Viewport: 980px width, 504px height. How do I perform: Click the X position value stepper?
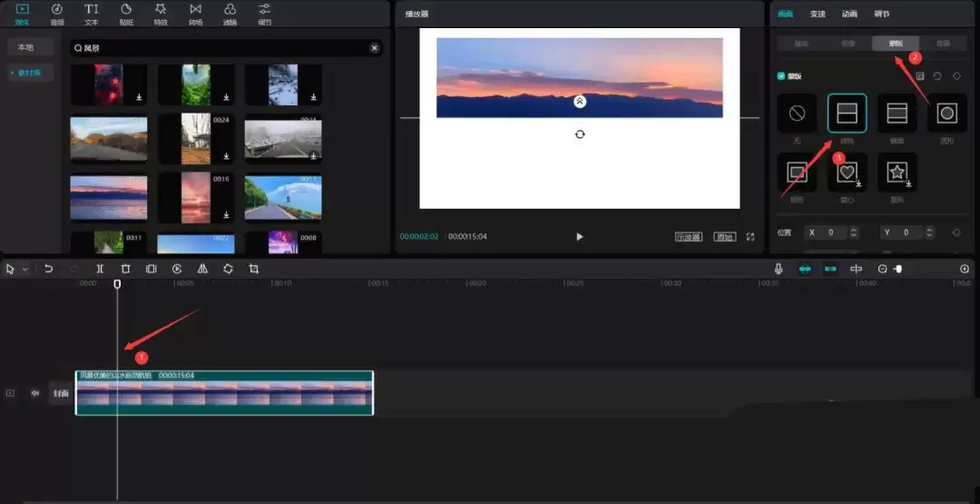[x=853, y=232]
